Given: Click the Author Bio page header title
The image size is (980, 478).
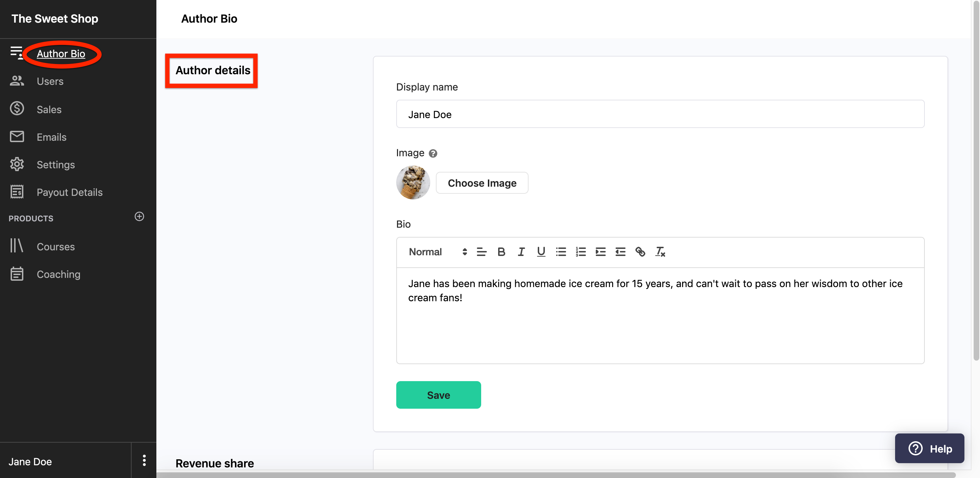Looking at the screenshot, I should [x=209, y=18].
